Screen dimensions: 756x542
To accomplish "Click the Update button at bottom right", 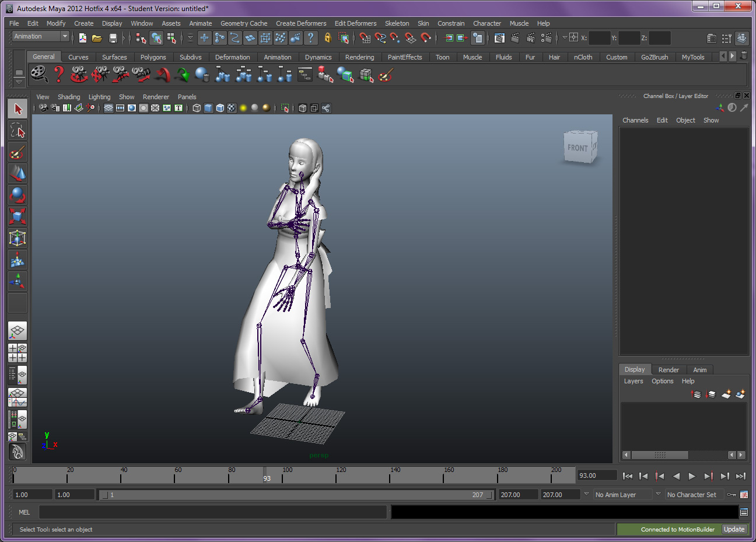I will 734,529.
